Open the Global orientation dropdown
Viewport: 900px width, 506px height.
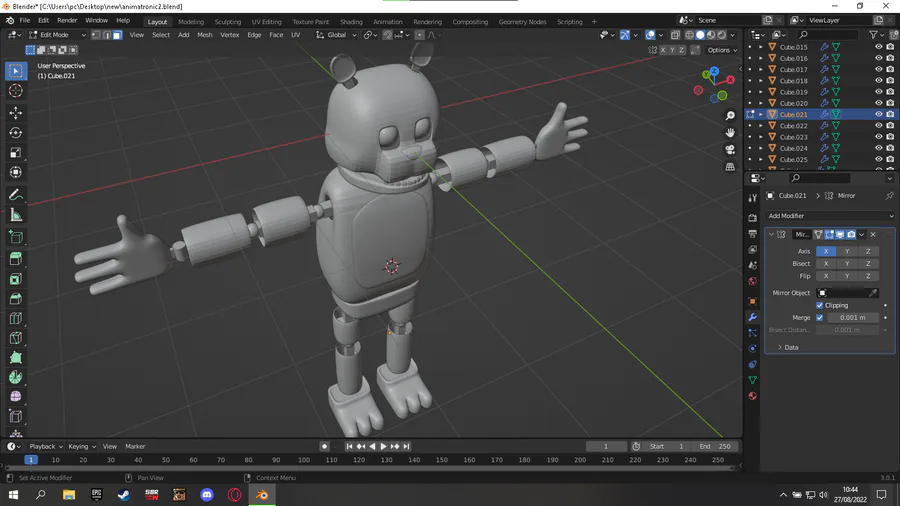tap(336, 35)
